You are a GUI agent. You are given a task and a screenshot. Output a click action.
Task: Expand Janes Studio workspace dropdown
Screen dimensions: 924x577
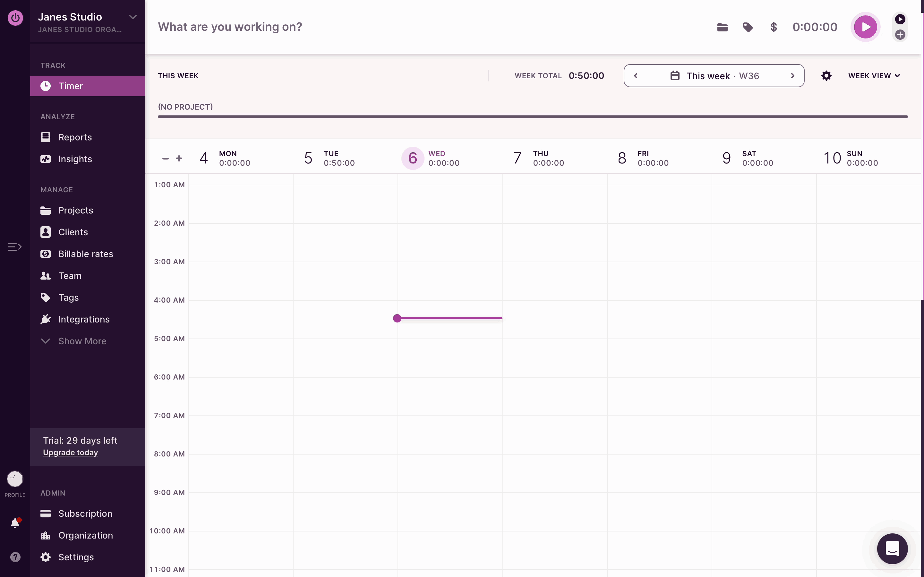coord(133,17)
